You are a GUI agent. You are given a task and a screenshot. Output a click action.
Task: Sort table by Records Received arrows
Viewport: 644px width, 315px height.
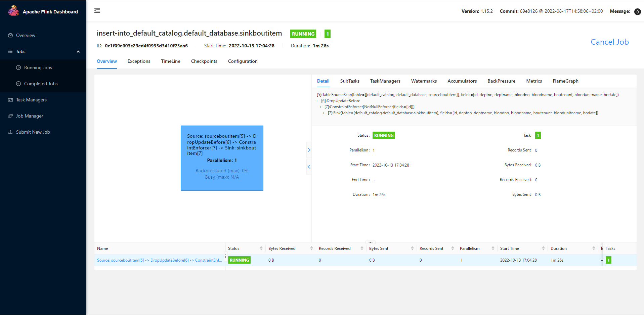pos(362,249)
